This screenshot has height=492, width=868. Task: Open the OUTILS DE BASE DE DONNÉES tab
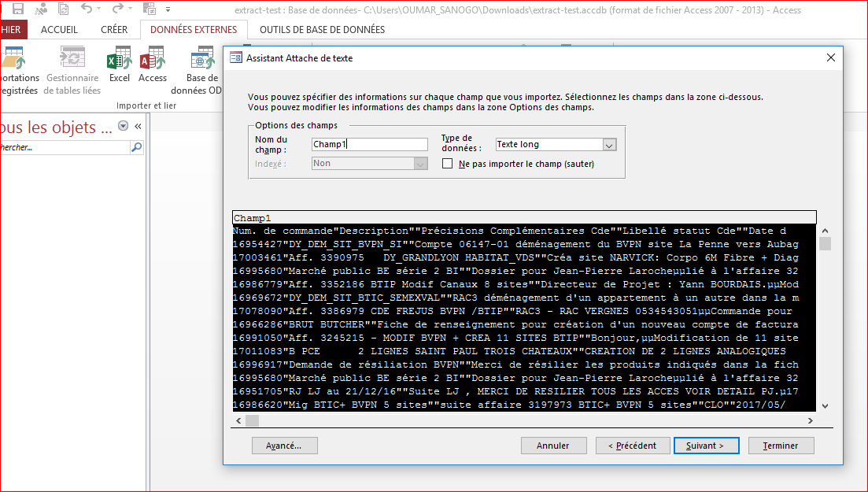coord(322,30)
